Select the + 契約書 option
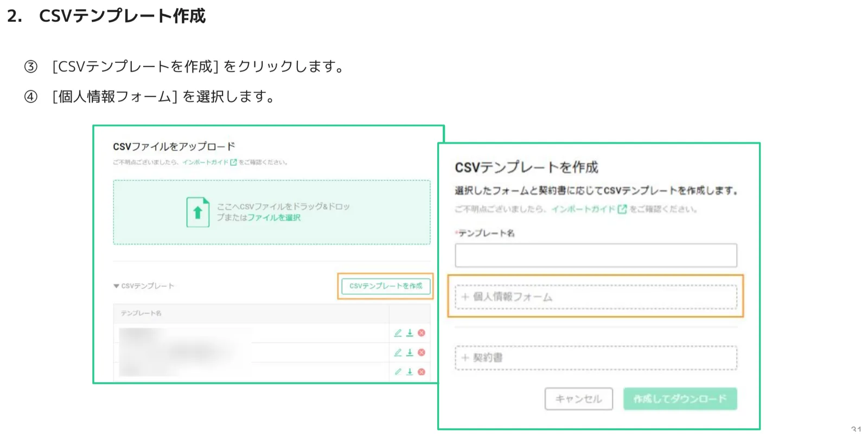 coord(596,358)
